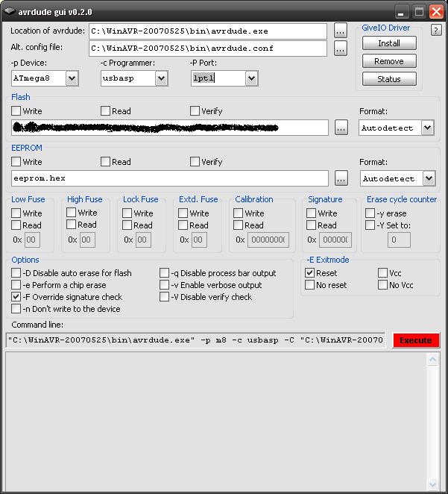Toggle -q Disable process bar output
The image size is (448, 494).
[x=164, y=273]
